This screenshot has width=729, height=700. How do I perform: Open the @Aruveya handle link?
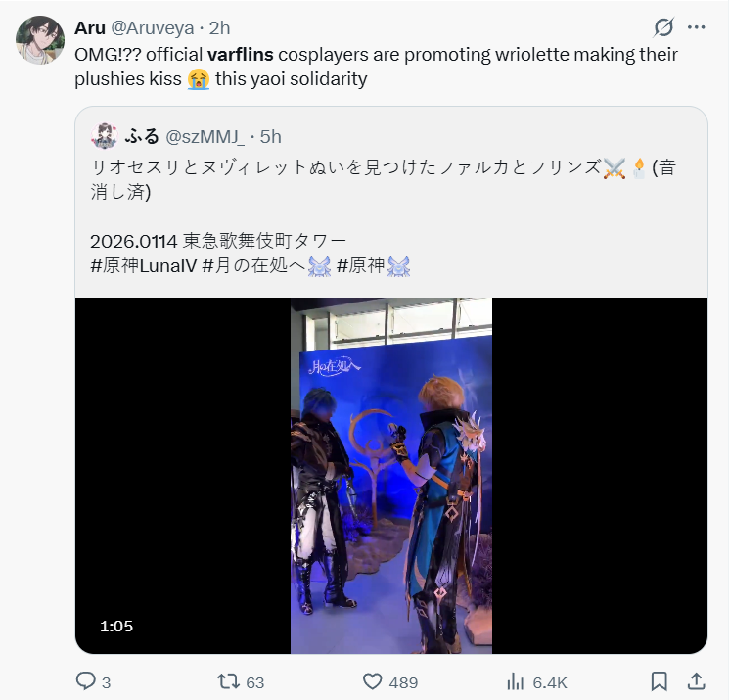point(152,28)
